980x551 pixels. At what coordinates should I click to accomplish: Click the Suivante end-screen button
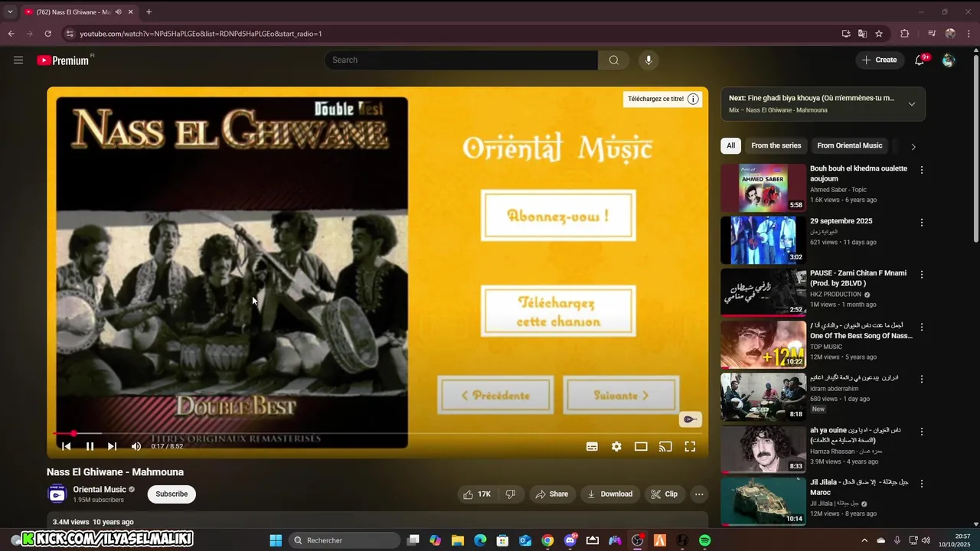[x=621, y=395]
